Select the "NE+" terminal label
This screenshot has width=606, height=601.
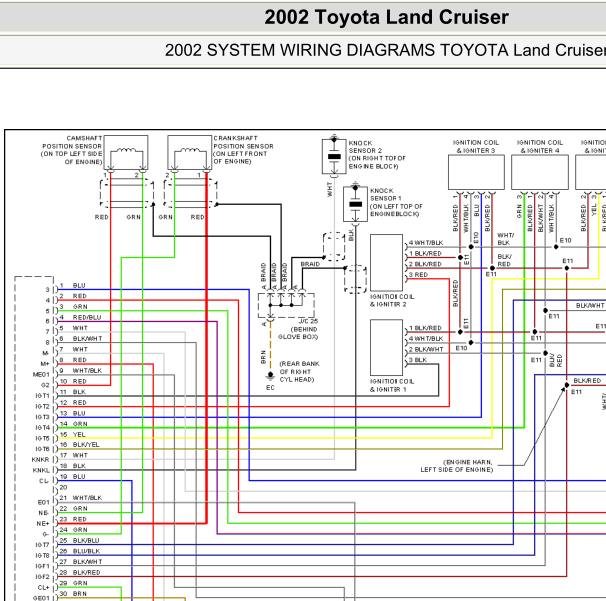43,523
